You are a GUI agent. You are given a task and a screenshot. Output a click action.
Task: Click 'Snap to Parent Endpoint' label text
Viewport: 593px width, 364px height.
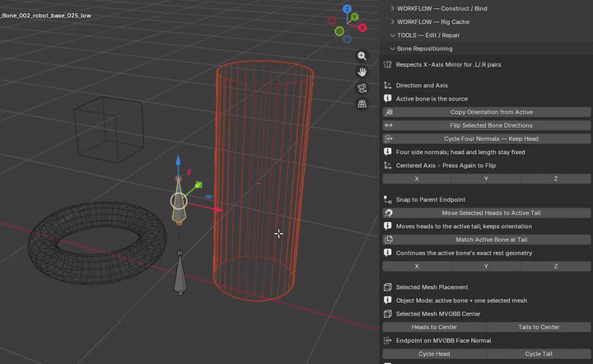coord(431,199)
